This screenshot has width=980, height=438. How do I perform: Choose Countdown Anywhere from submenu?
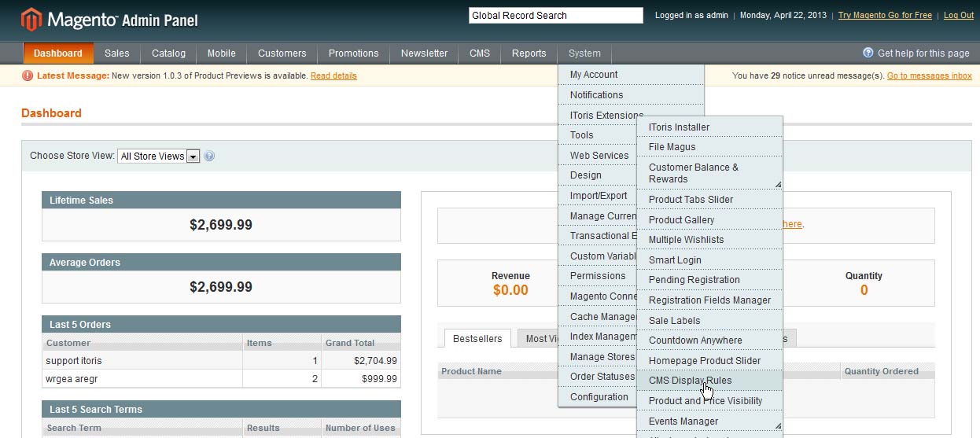(x=709, y=340)
